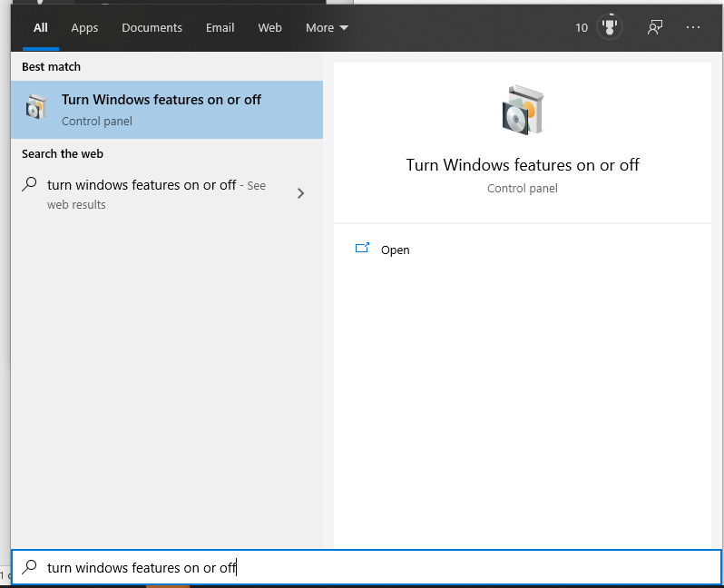
Task: Click Open in the preview pane
Action: pyautogui.click(x=396, y=250)
